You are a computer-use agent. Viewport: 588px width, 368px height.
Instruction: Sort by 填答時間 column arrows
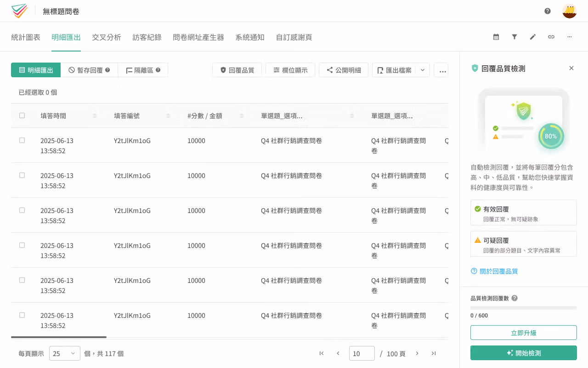click(x=95, y=116)
